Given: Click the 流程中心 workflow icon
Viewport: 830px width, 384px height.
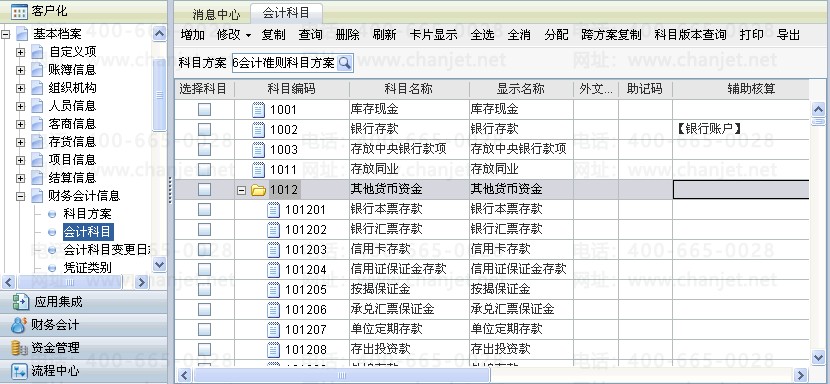Looking at the screenshot, I should 19,371.
